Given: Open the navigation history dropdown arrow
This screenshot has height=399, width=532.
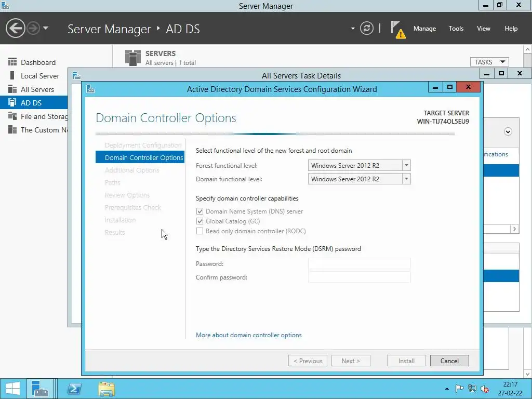Looking at the screenshot, I should pos(46,28).
